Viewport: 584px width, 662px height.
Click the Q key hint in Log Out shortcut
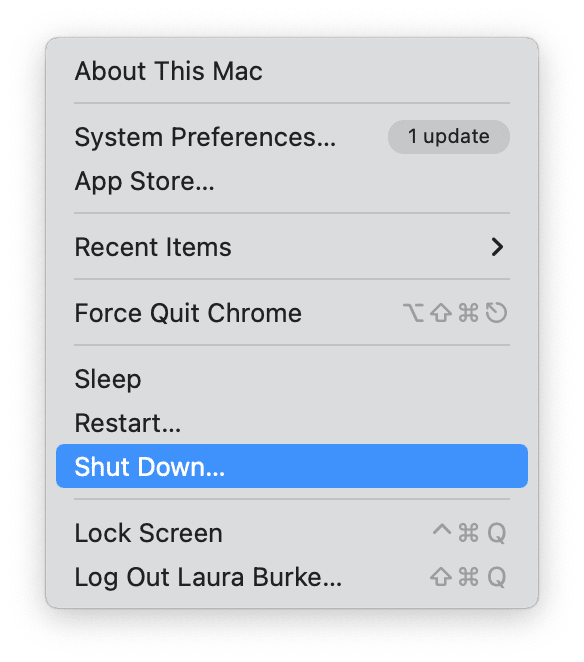pos(497,578)
